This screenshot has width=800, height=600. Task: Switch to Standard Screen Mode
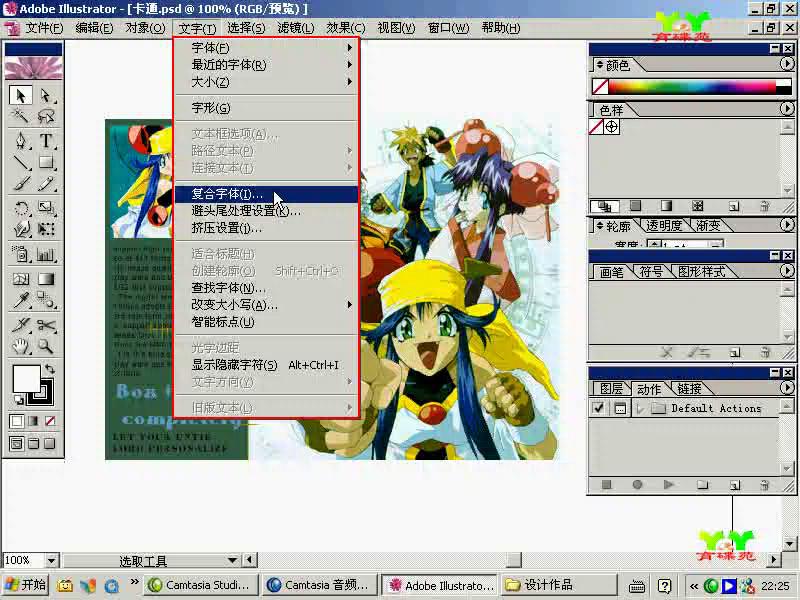(16, 443)
